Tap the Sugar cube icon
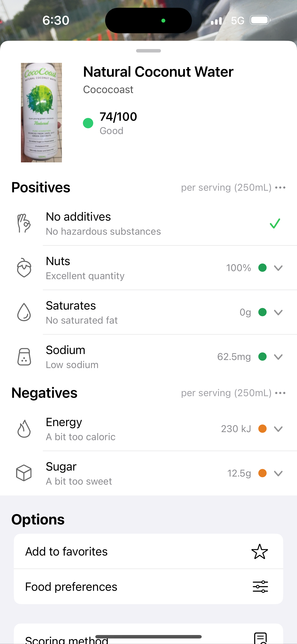The image size is (297, 644). 24,473
